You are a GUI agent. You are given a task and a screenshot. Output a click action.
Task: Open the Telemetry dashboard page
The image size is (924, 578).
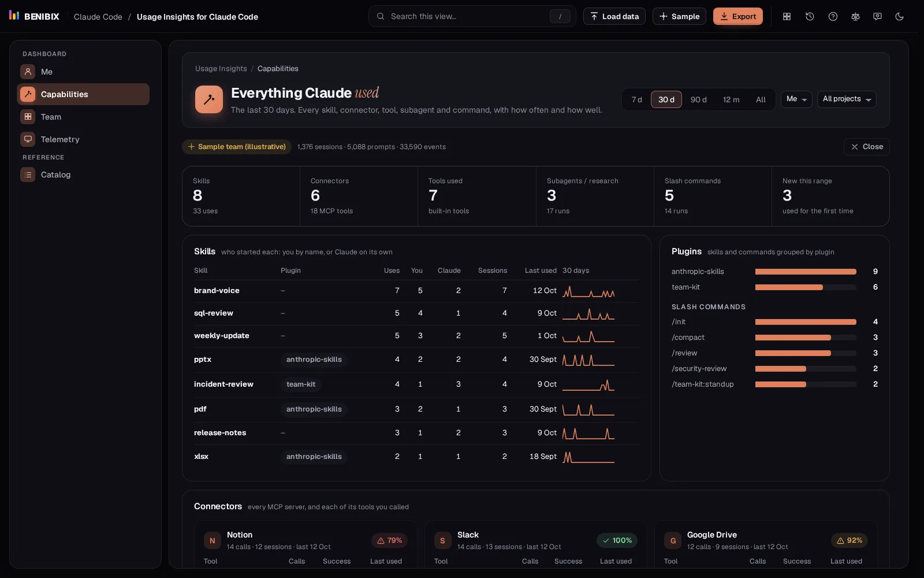click(x=83, y=139)
